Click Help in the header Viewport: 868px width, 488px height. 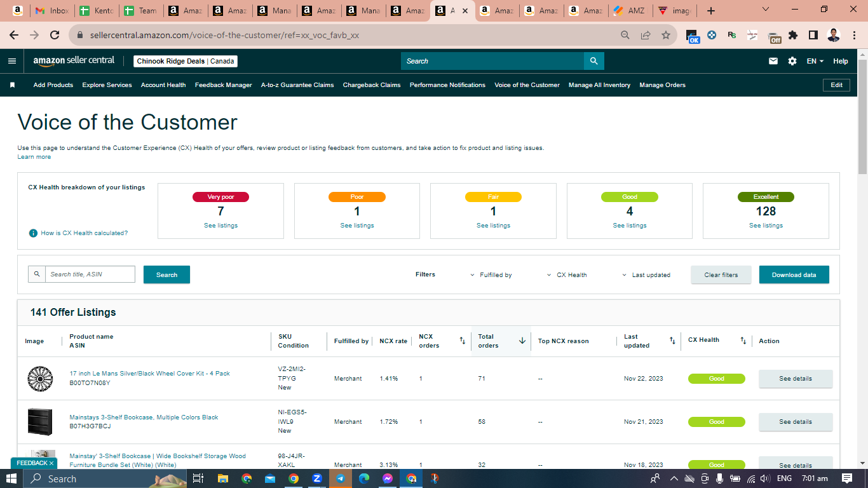coord(841,61)
